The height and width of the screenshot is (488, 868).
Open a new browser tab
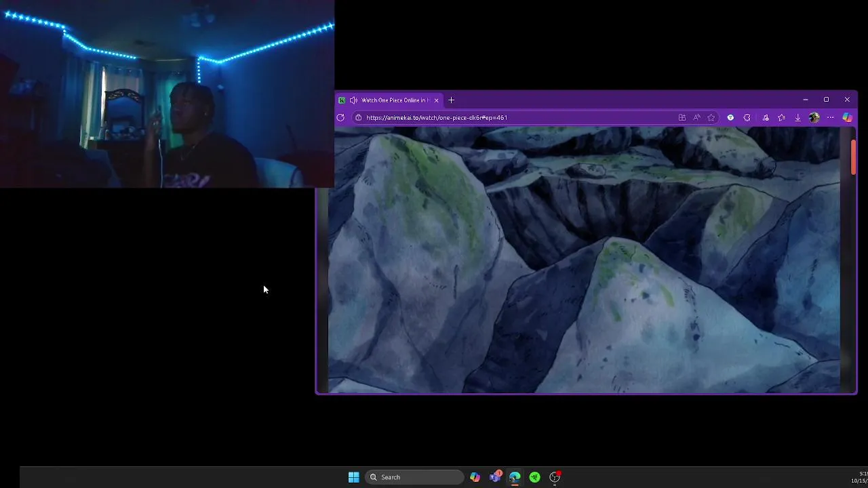pos(451,100)
